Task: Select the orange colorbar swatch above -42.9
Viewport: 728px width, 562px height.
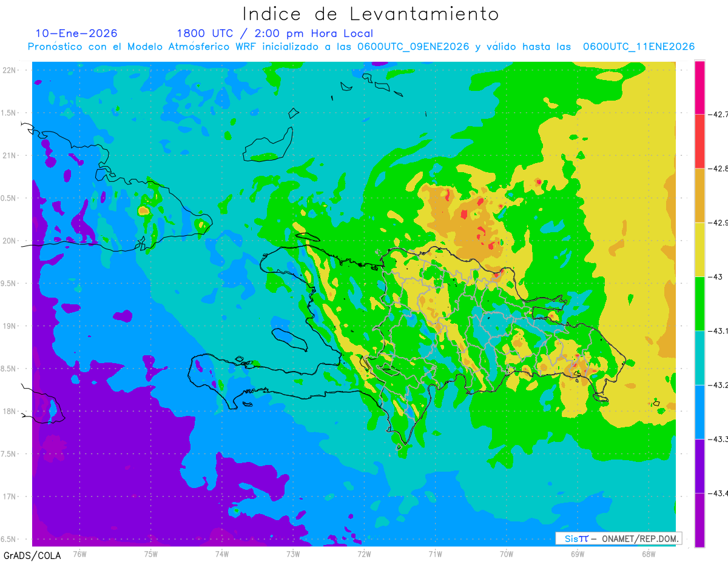Action: click(x=699, y=195)
